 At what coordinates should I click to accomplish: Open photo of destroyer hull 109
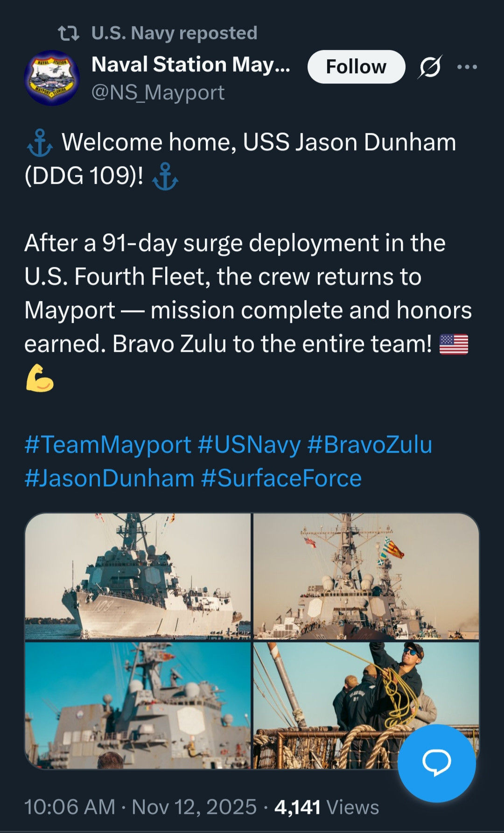click(138, 576)
